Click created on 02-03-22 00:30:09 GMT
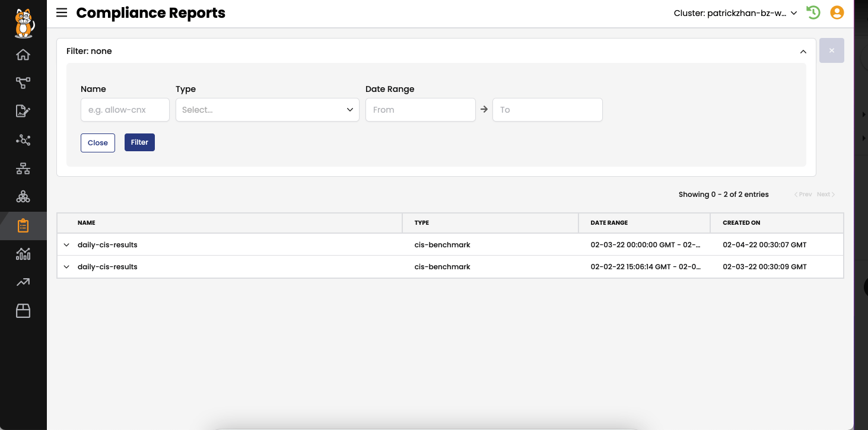Screen dimensions: 868x430 (765, 267)
